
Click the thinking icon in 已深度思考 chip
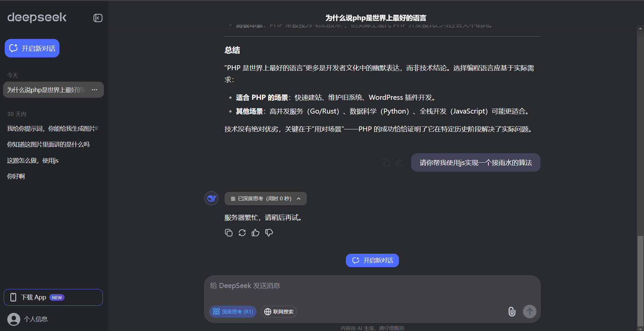pos(233,199)
